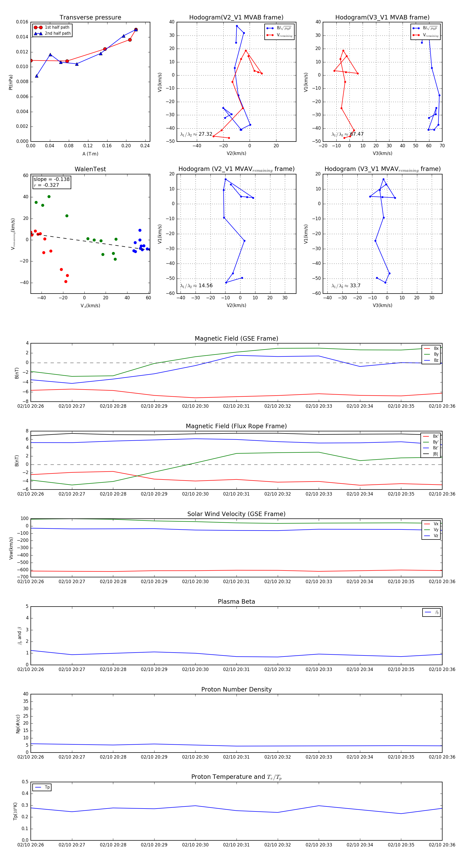473x868 pixels.
Task: Click the "WalenTest" plot title
Action: coord(90,169)
